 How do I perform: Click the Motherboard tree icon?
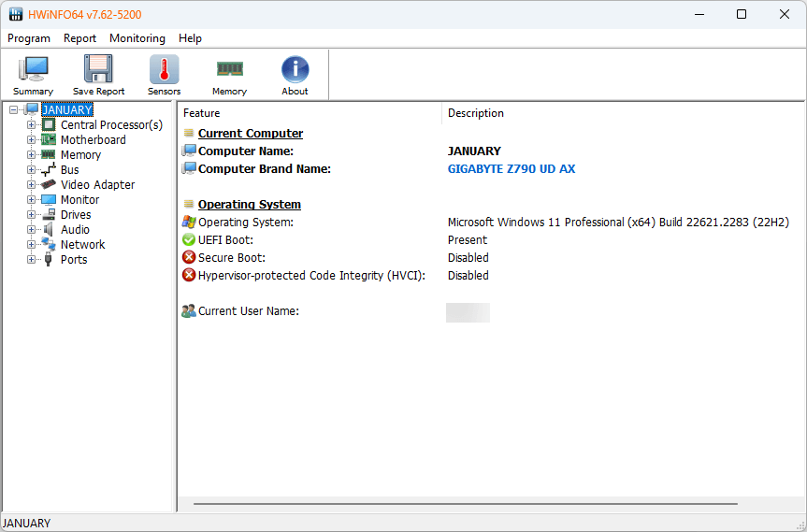coord(49,139)
